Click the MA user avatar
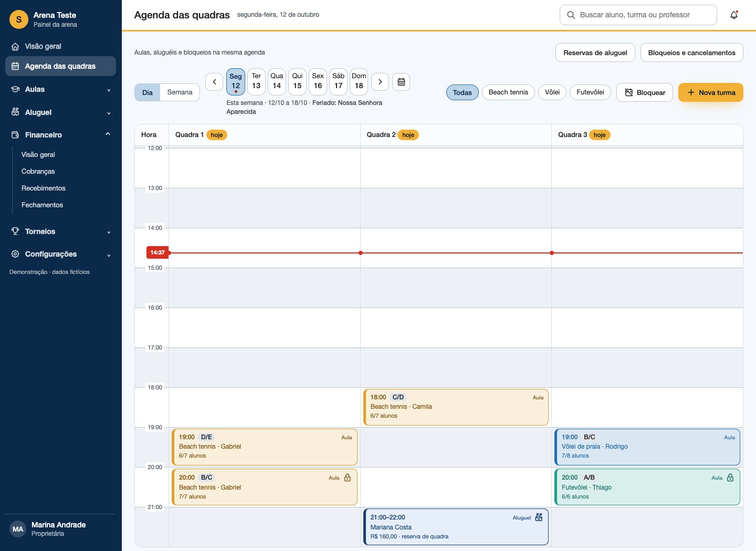This screenshot has width=756, height=551. coord(18,529)
